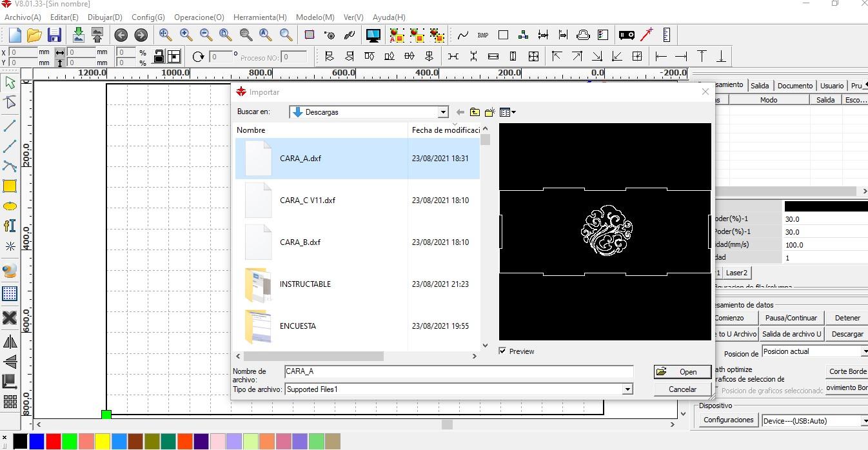Click the Configuraciones button

(729, 420)
